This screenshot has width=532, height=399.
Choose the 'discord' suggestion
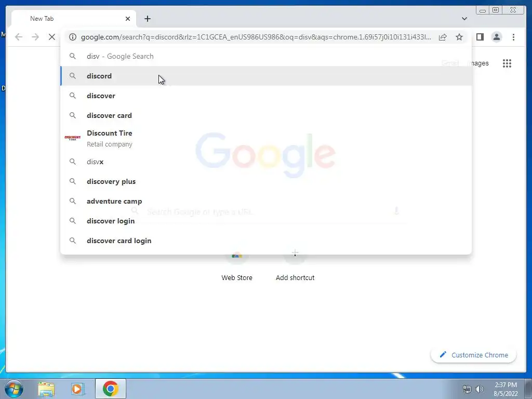pyautogui.click(x=266, y=76)
